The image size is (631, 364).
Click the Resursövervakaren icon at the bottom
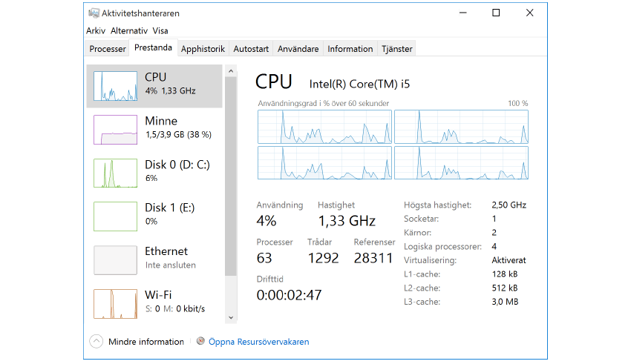click(x=200, y=342)
